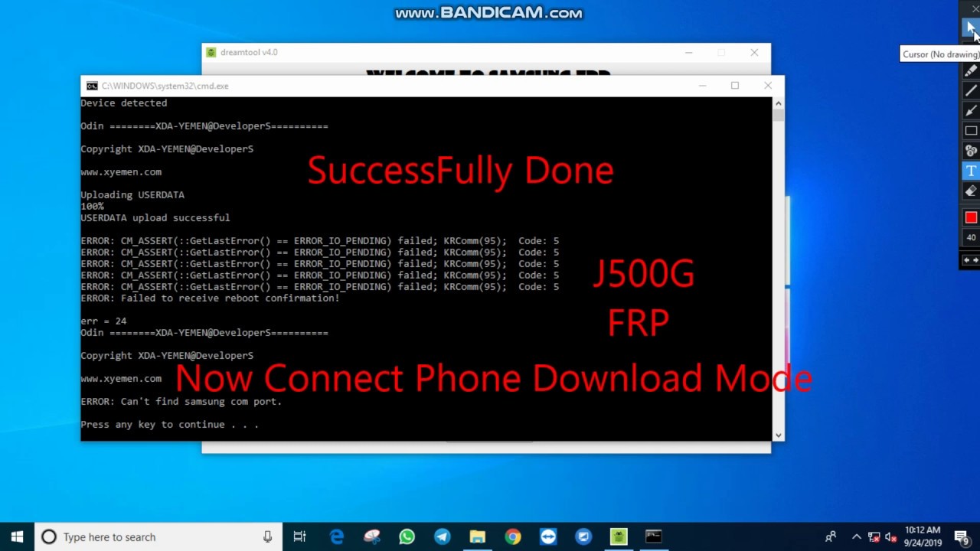The image size is (980, 551).
Task: Click "Can't find samsung com port" line
Action: tap(181, 401)
